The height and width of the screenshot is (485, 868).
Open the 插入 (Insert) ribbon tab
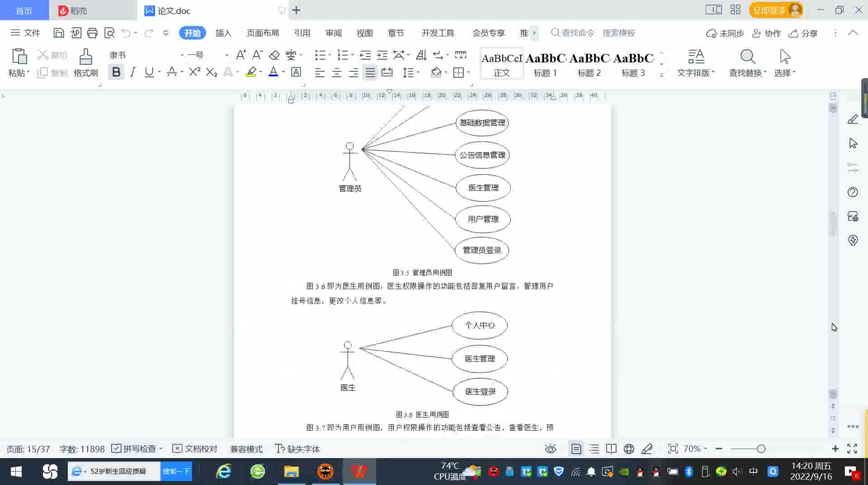[x=223, y=33]
